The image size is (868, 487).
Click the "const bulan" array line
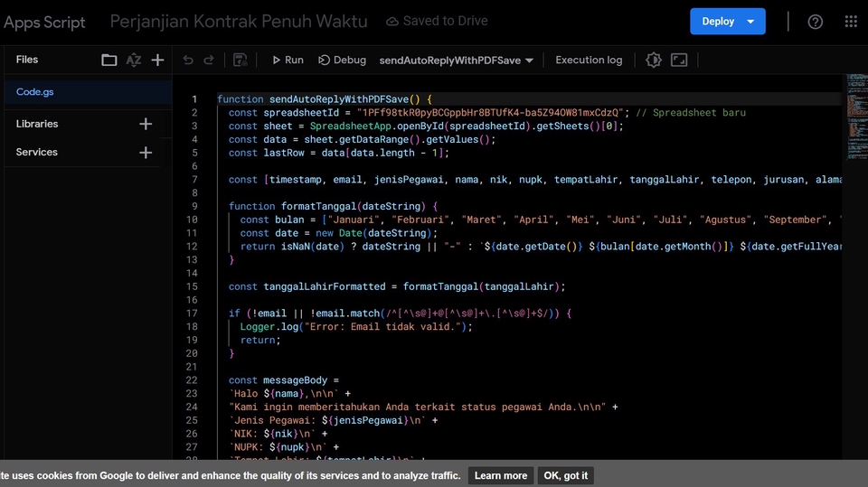(541, 220)
